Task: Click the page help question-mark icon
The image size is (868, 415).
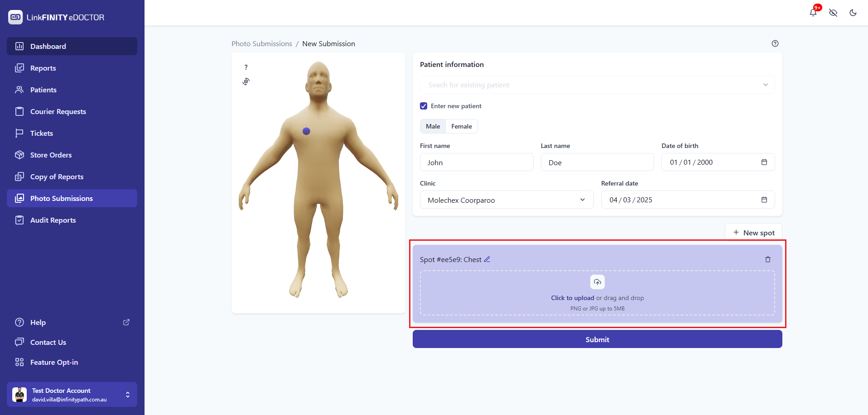Action: pos(775,43)
